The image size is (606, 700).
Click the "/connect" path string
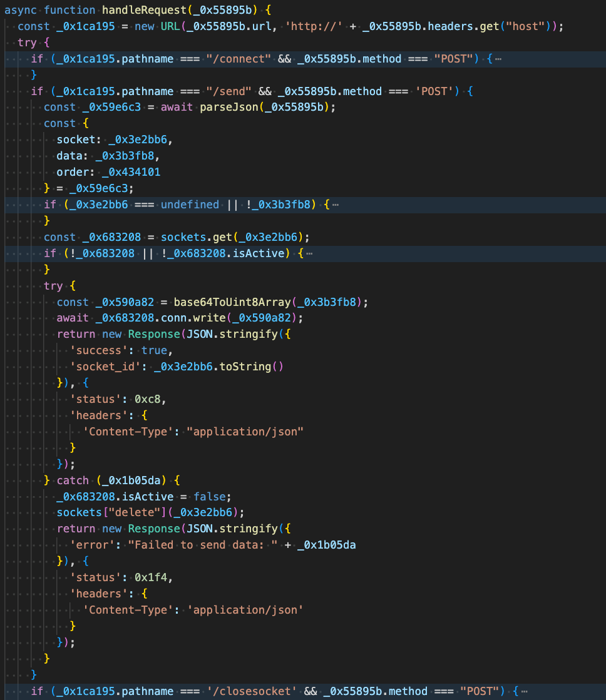coord(239,59)
